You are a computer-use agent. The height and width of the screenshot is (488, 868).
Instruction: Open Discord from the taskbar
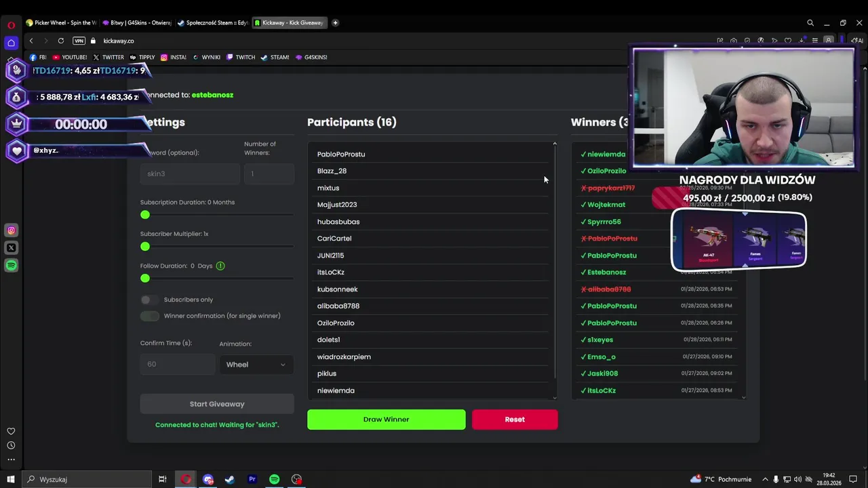pos(208,479)
